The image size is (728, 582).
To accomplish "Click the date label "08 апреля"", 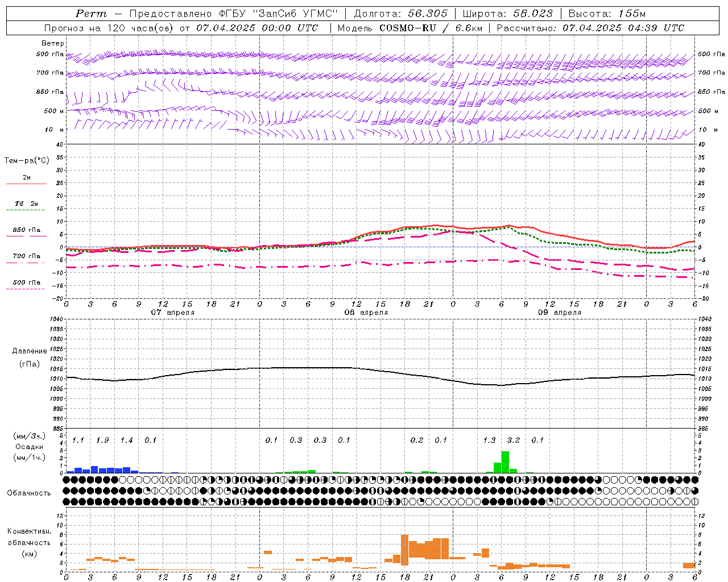I will pos(366,313).
